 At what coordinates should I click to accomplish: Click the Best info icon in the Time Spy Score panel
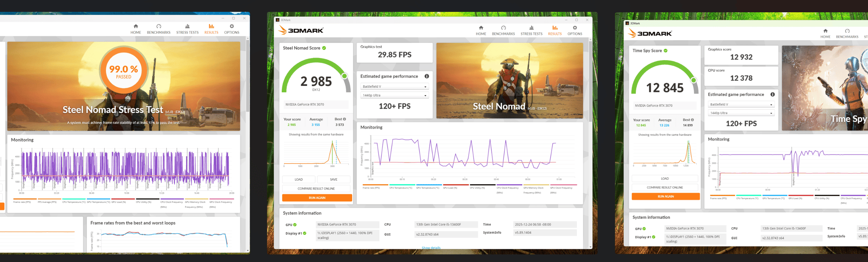[692, 120]
